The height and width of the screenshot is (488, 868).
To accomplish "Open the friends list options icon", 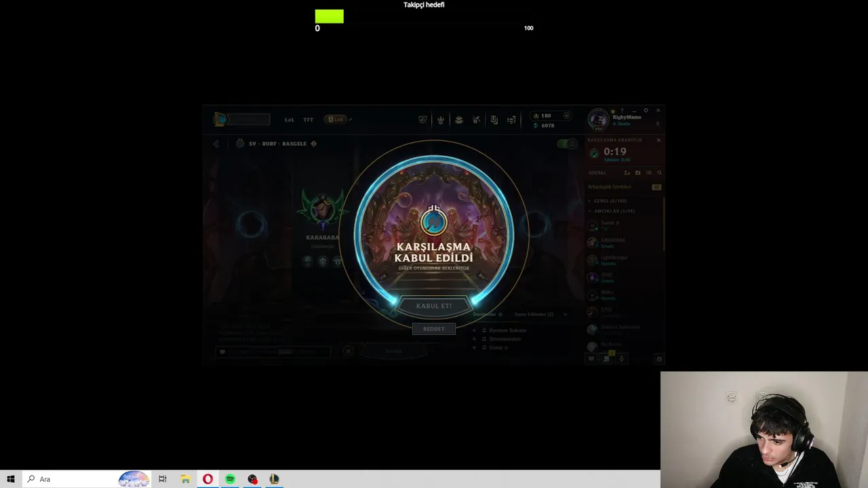I will [x=648, y=173].
